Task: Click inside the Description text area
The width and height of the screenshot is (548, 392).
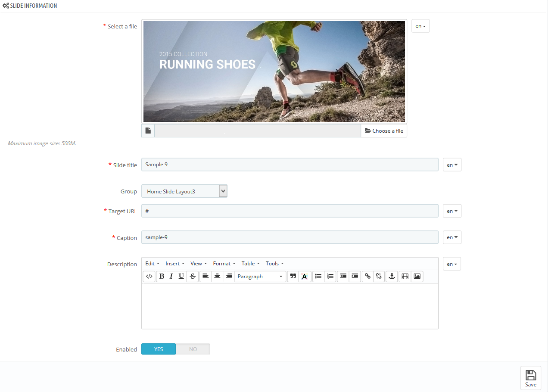Action: coord(290,306)
